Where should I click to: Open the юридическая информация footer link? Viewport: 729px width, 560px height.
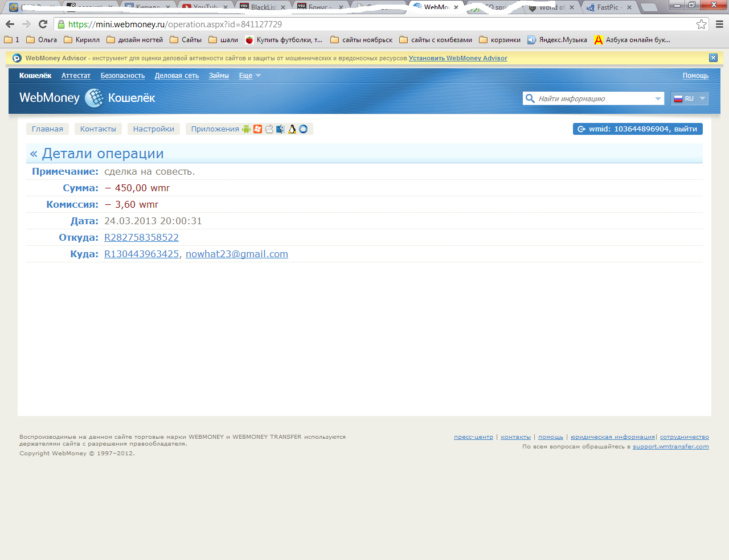[613, 437]
